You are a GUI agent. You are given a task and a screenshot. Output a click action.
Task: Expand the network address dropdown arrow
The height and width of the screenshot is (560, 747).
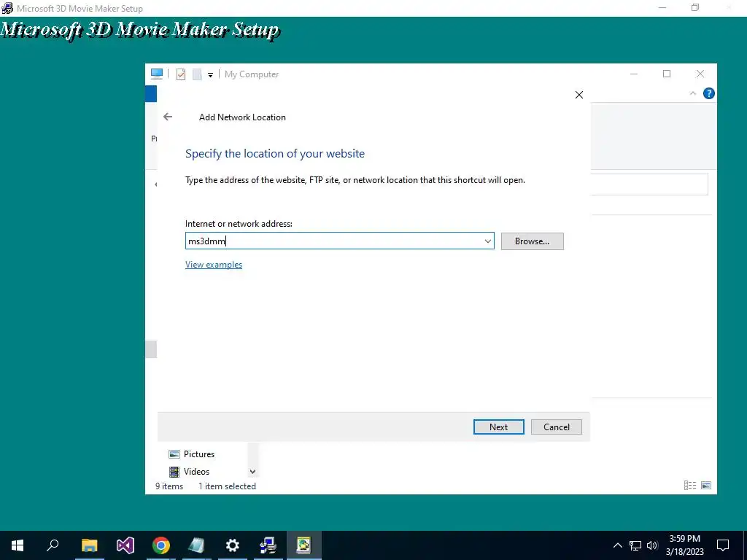(x=488, y=241)
